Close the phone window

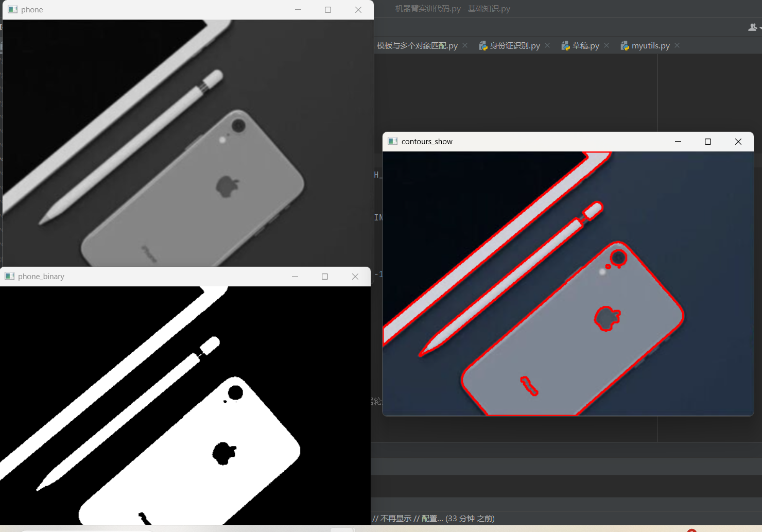point(358,10)
